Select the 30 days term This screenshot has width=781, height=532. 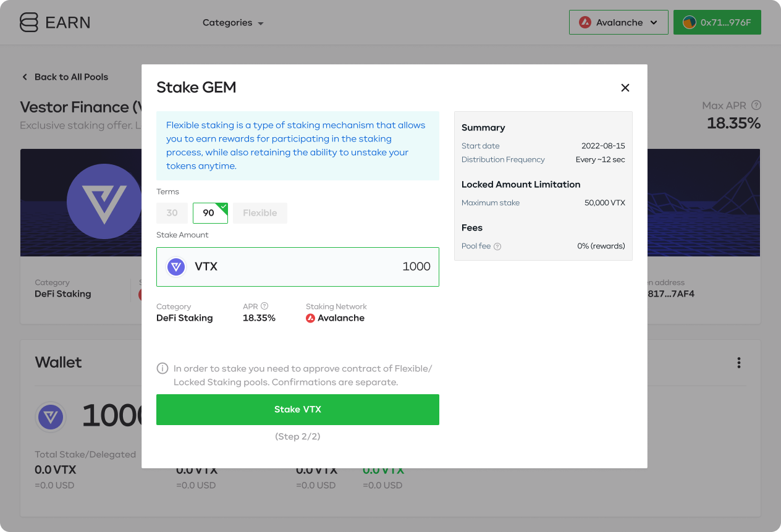[x=172, y=213]
